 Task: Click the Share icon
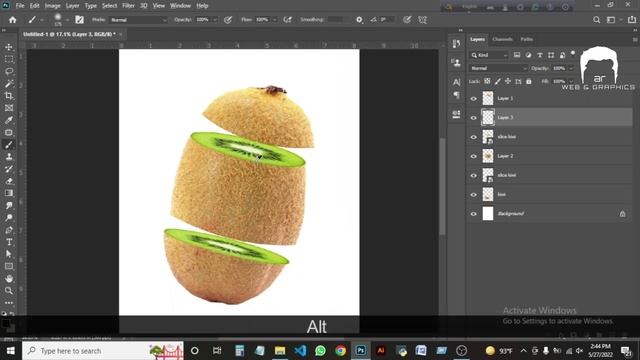[632, 20]
